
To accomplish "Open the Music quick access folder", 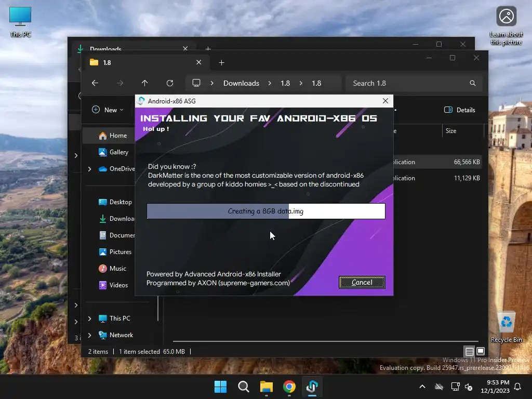I will [113, 269].
